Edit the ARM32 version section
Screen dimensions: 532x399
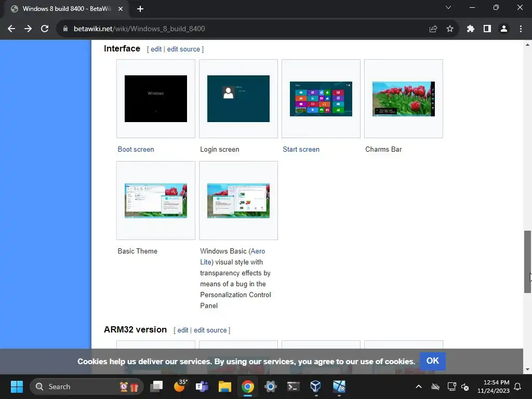click(182, 330)
